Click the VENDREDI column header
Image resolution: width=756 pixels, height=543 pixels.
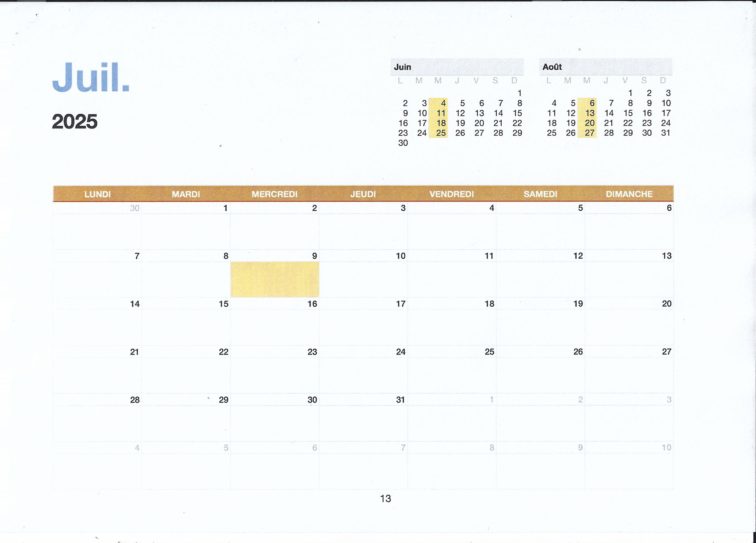(x=452, y=194)
